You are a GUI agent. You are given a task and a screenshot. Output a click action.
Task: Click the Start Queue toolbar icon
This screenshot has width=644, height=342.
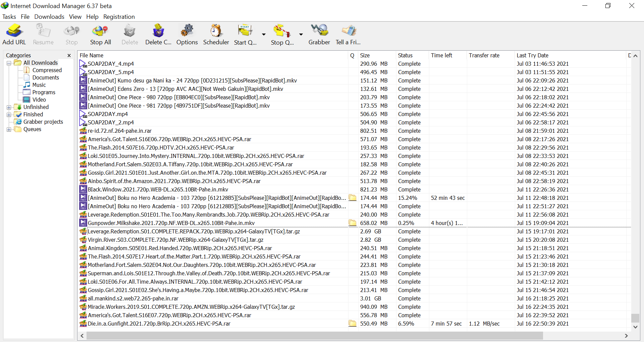coord(245,34)
